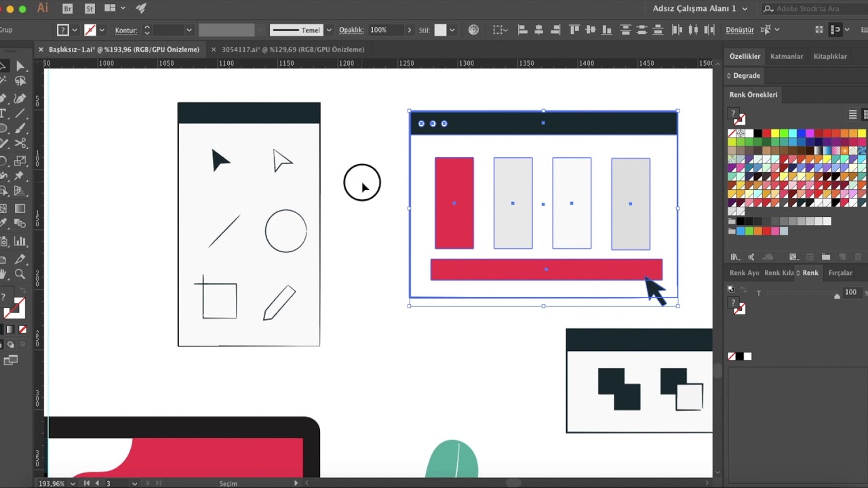
Task: Select the Selection tool in the toolbox
Action: [3, 66]
